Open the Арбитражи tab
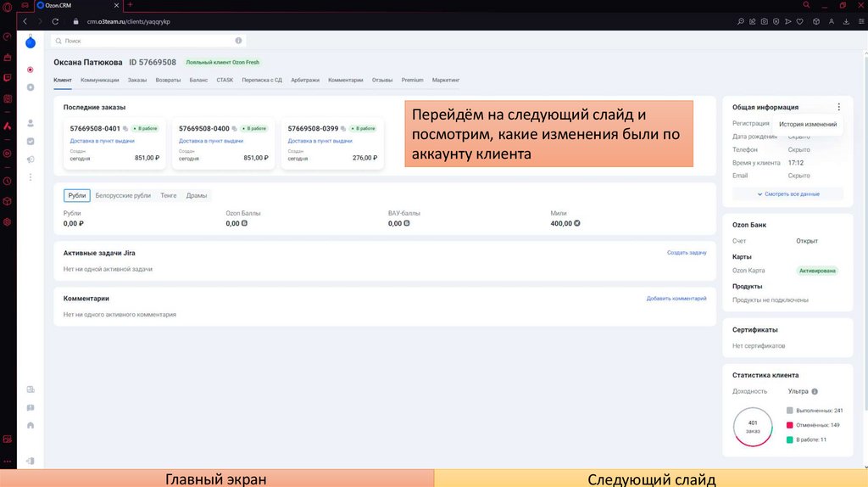This screenshot has width=868, height=487. pyautogui.click(x=305, y=80)
